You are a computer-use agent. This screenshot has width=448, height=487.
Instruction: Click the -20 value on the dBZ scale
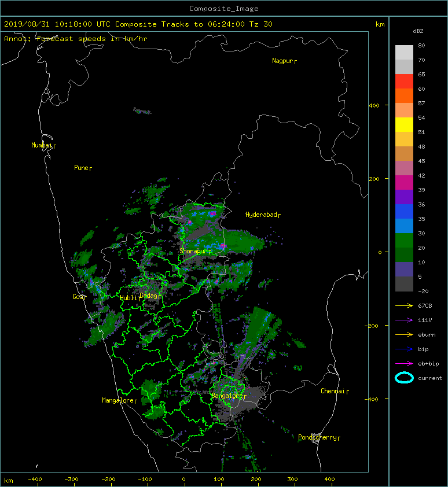pos(423,291)
